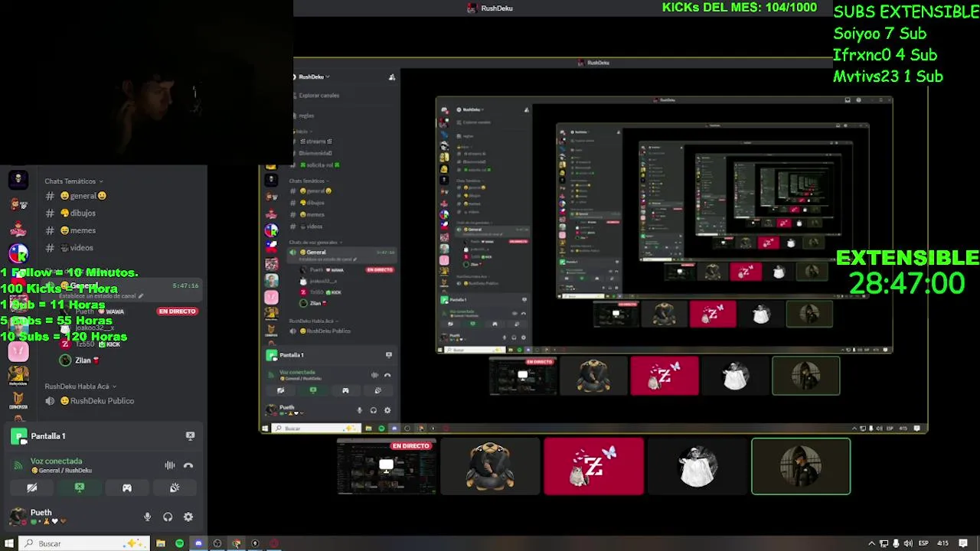Screen dimensions: 980x551
Task: Open the taskbar clock showing 4:15
Action: 943,543
